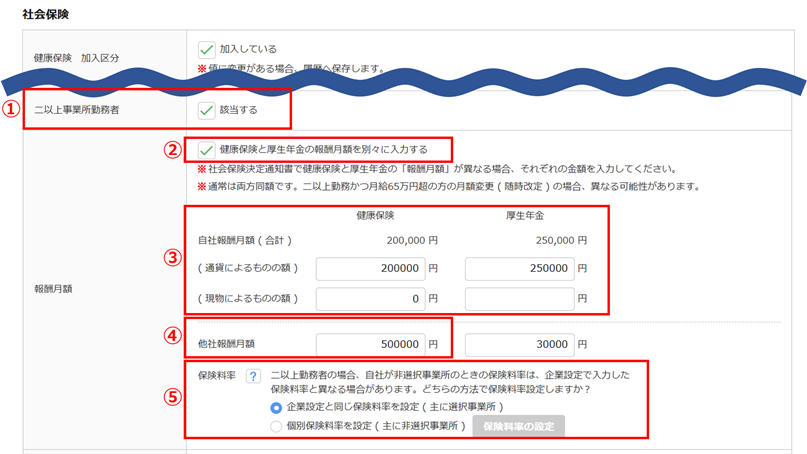Select 企業設定と同じ保険料率を設定 radio option
Screen dimensions: 807x454
276,408
